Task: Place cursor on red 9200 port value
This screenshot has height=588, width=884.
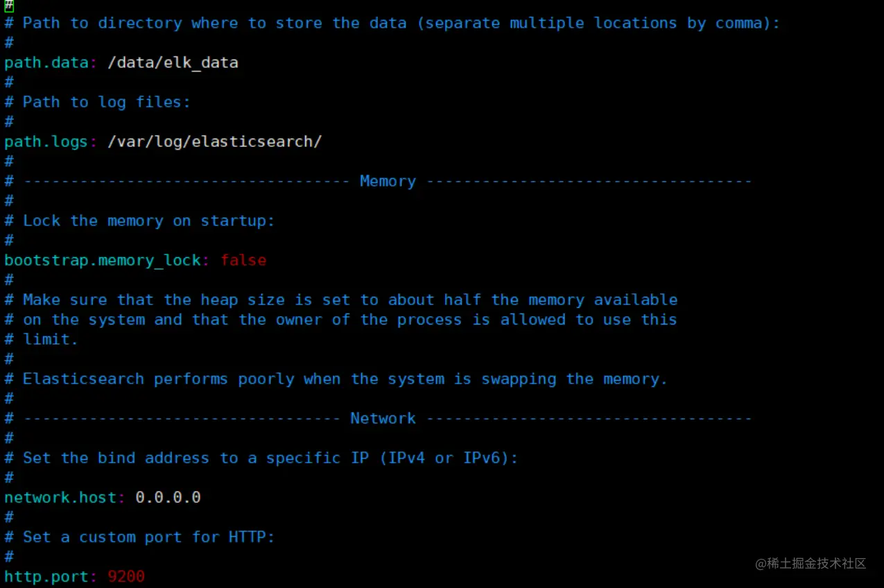Action: (x=126, y=576)
